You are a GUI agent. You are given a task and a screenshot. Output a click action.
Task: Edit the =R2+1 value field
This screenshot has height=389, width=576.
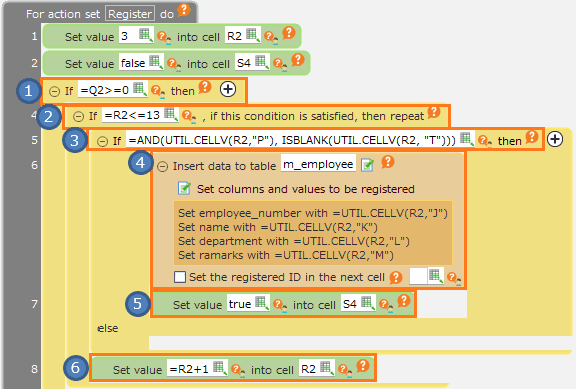pyautogui.click(x=190, y=368)
